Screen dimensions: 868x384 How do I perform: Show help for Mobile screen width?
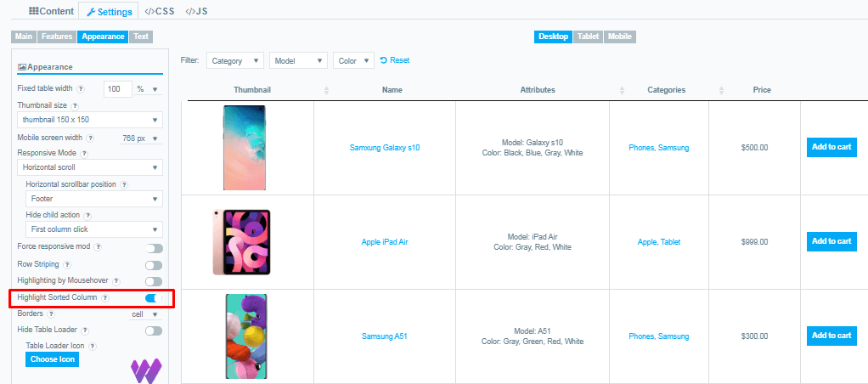(90, 138)
